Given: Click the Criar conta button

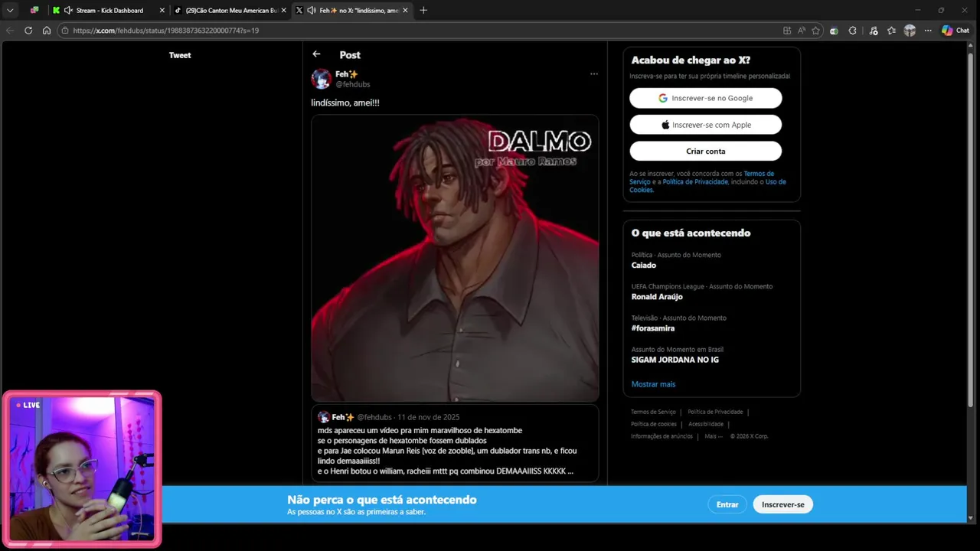Looking at the screenshot, I should (x=705, y=151).
